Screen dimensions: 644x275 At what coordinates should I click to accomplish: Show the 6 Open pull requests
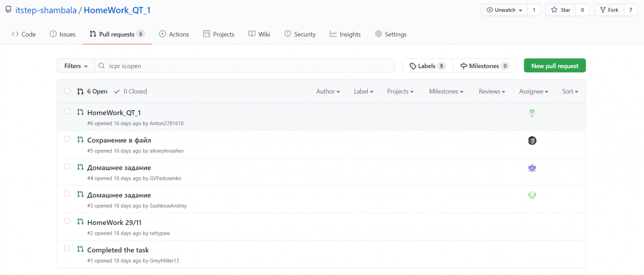(x=92, y=91)
